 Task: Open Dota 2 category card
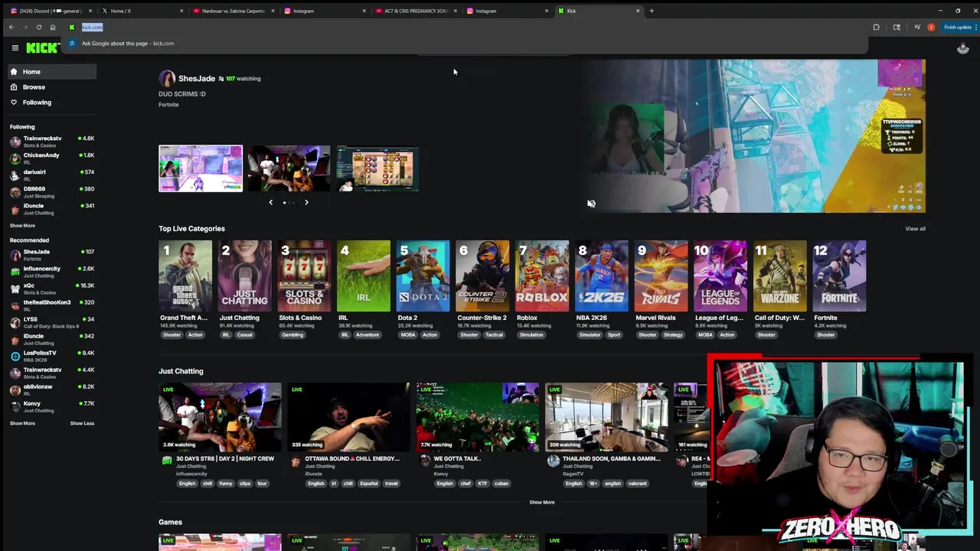423,276
